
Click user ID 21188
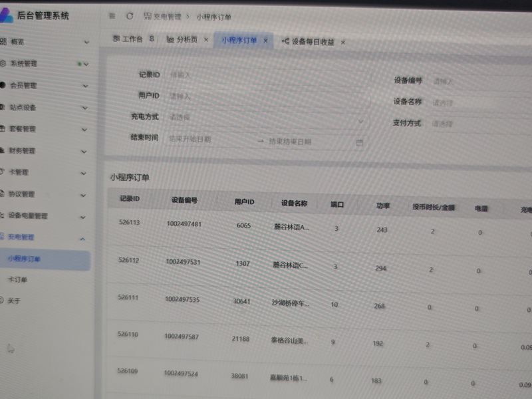[x=241, y=338]
